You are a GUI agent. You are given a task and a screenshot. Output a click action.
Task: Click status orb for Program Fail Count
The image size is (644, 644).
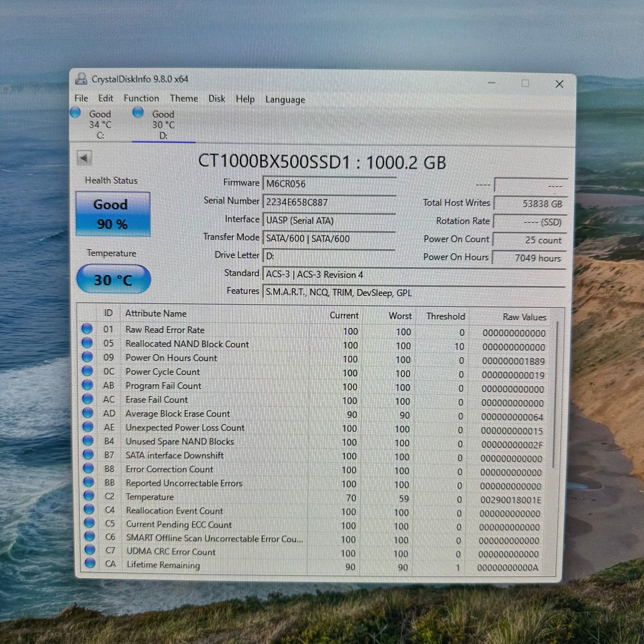click(87, 385)
